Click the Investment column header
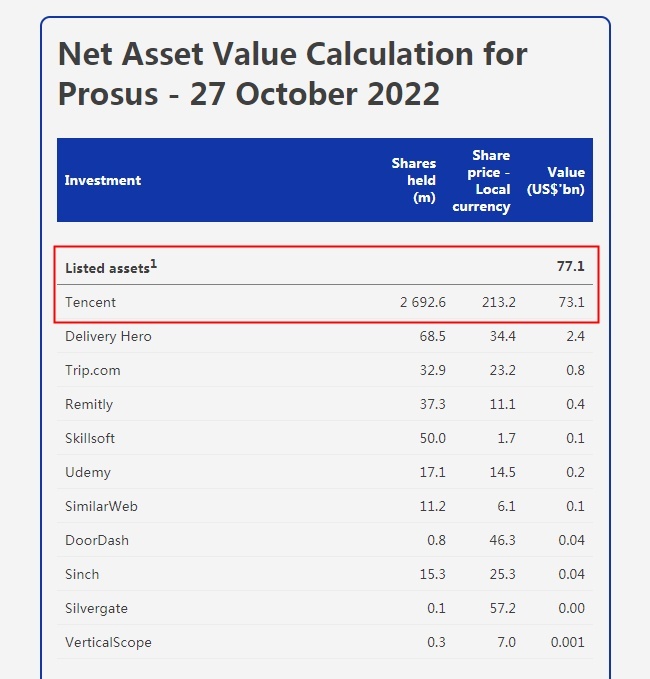 pyautogui.click(x=103, y=181)
